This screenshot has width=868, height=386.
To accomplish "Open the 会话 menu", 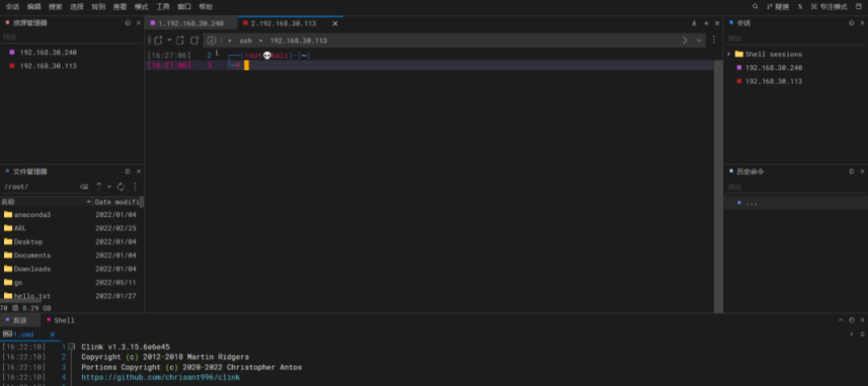I will click(x=12, y=6).
